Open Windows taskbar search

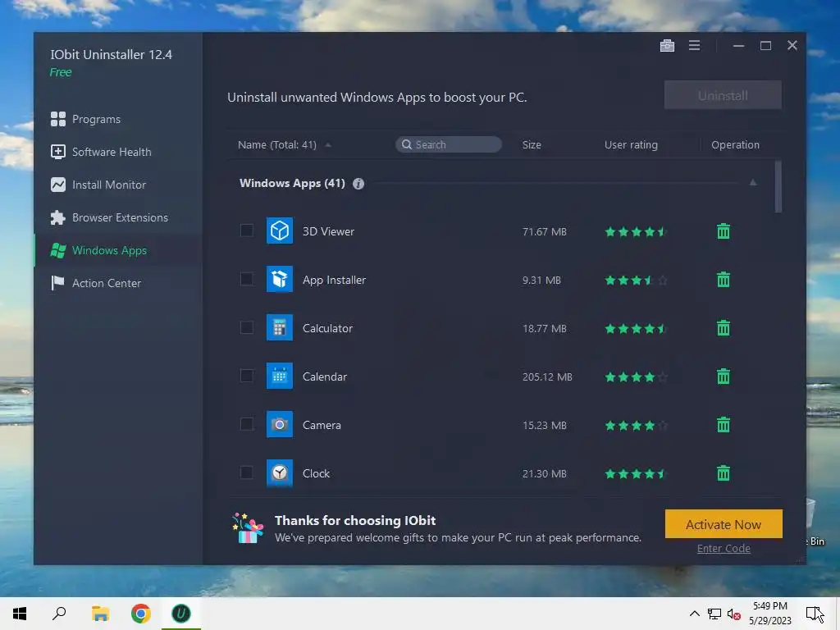point(59,614)
